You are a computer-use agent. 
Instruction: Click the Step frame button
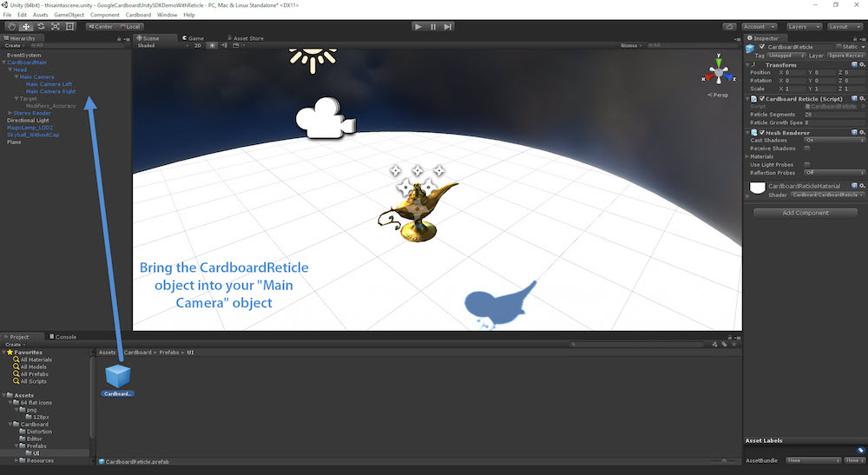pyautogui.click(x=448, y=27)
